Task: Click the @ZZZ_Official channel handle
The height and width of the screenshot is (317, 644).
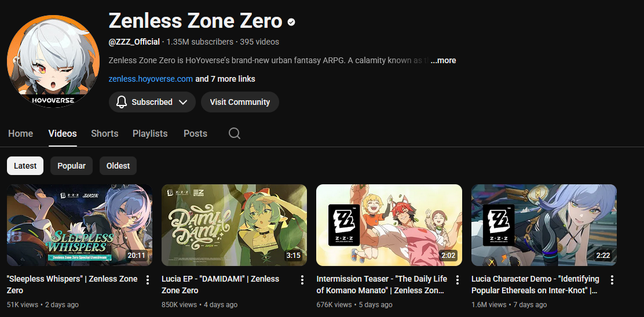Action: [x=134, y=42]
